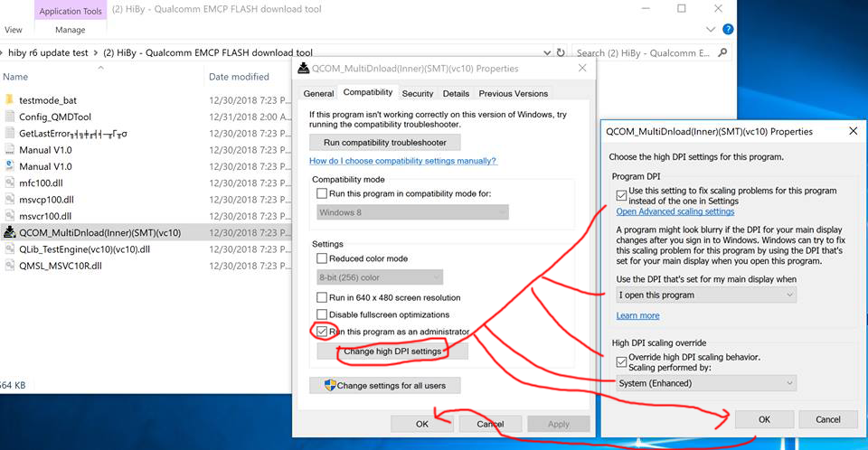This screenshot has width=868, height=450.
Task: Open the Explorer help question mark icon
Action: tap(728, 29)
